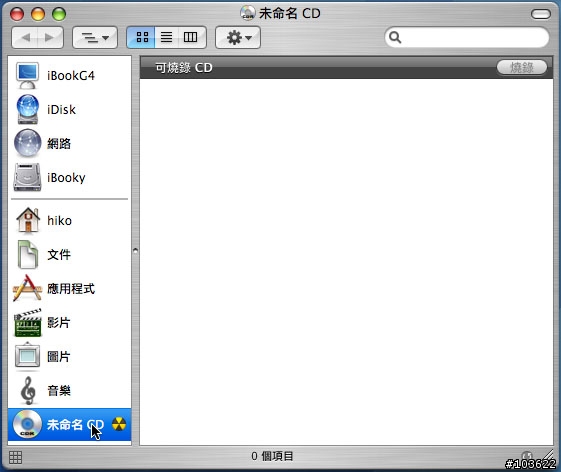
Task: Open the 應用程式 applications icon
Action: (x=27, y=288)
